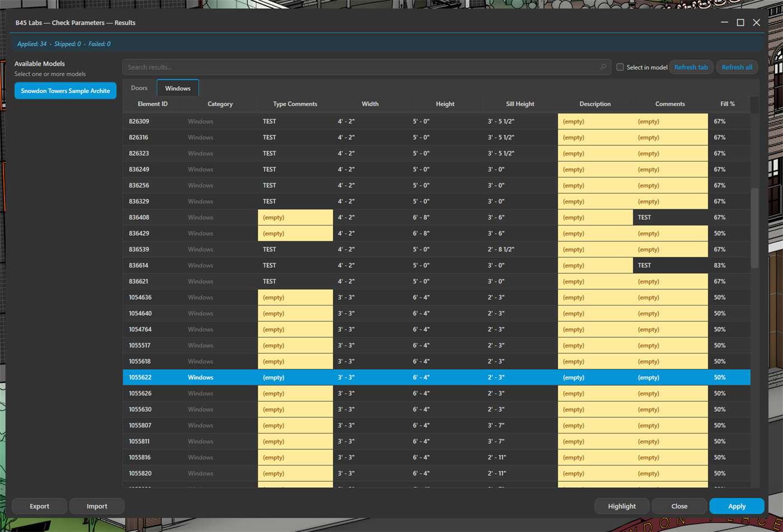Sort by Sill Height column header
The image size is (783, 532).
point(520,104)
